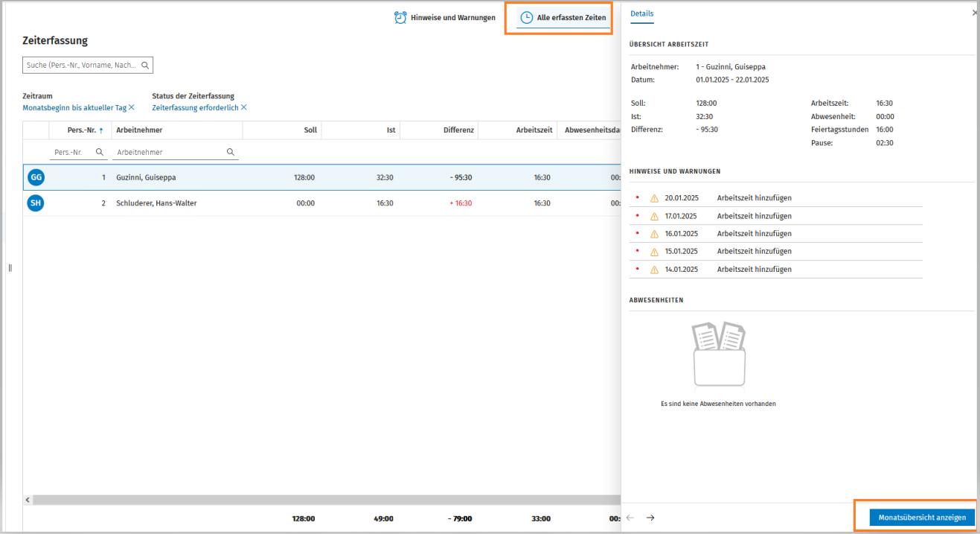
Task: Click warning triangle icon for 15.01.2025
Action: [x=655, y=252]
